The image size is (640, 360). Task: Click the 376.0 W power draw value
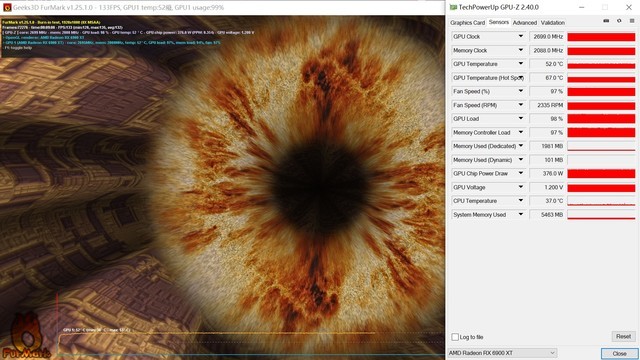(547, 173)
